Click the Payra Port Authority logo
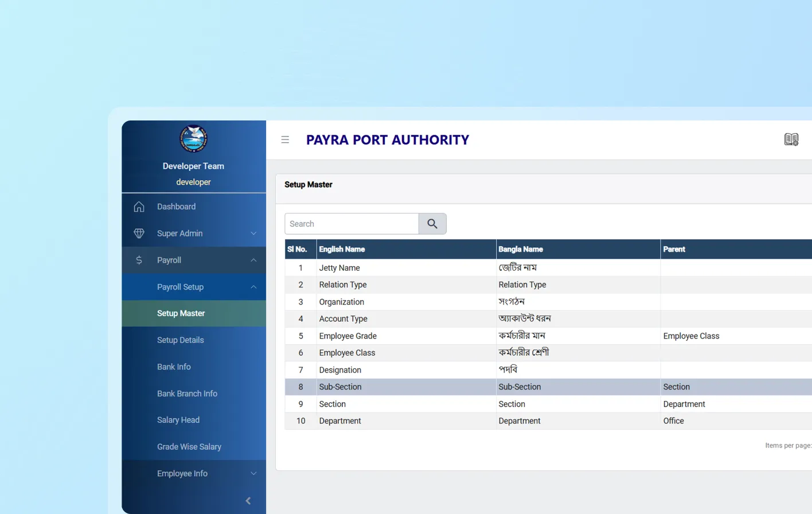The image size is (812, 514). [193, 139]
